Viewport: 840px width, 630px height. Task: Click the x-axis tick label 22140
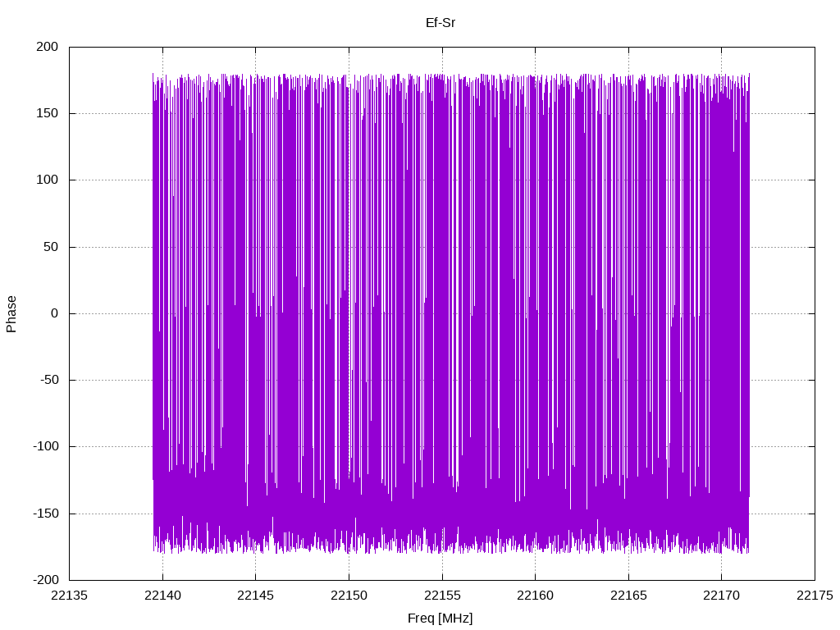point(162,596)
